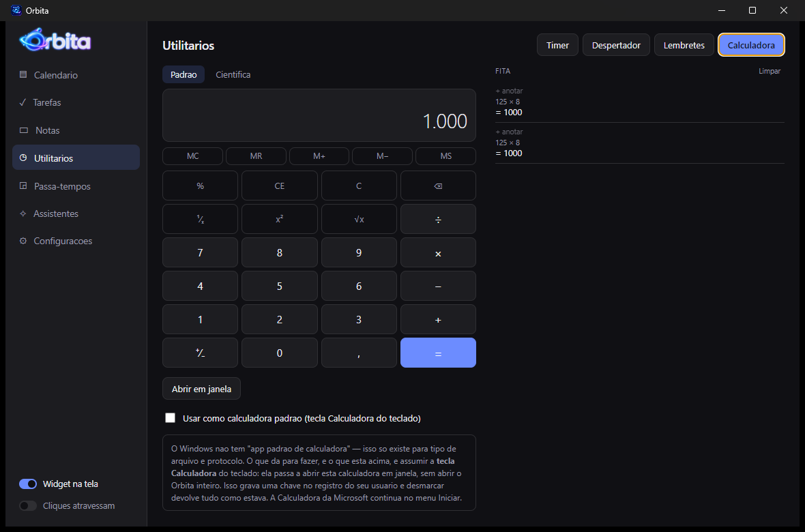Click the number 4 key
This screenshot has height=532, width=805.
pyautogui.click(x=200, y=286)
